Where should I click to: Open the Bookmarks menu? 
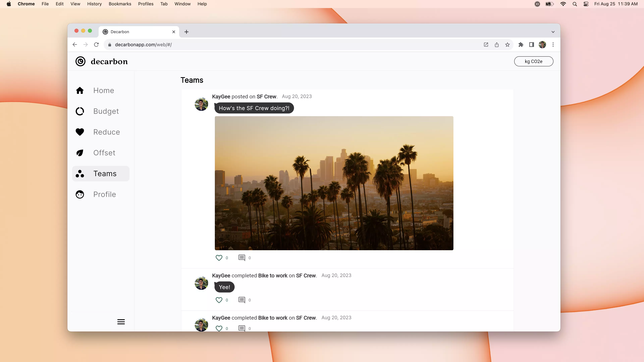point(120,4)
